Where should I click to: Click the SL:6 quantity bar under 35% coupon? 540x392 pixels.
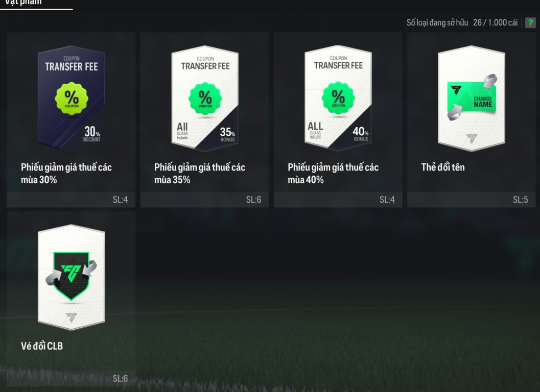(x=204, y=200)
